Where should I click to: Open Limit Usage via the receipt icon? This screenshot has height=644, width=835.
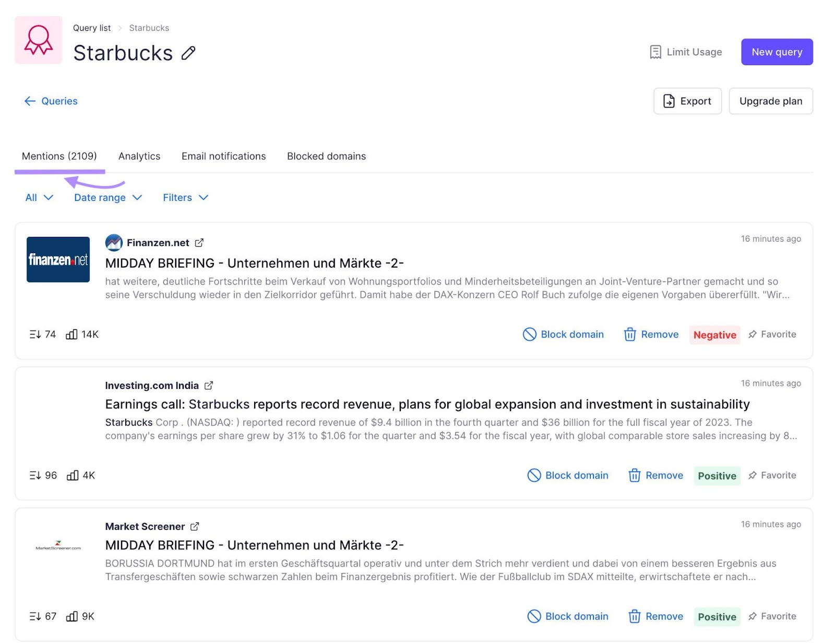click(x=655, y=52)
